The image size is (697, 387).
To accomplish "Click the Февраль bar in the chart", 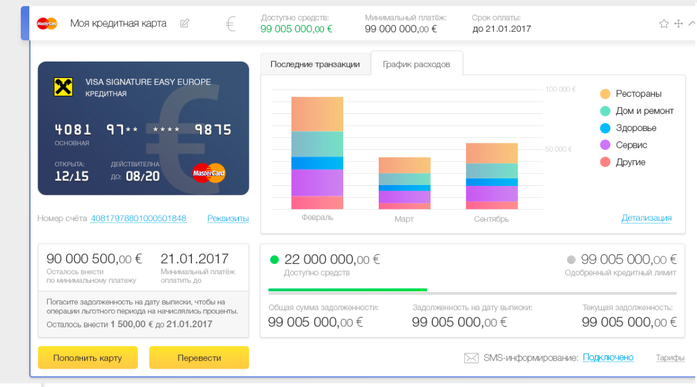I will [x=317, y=153].
